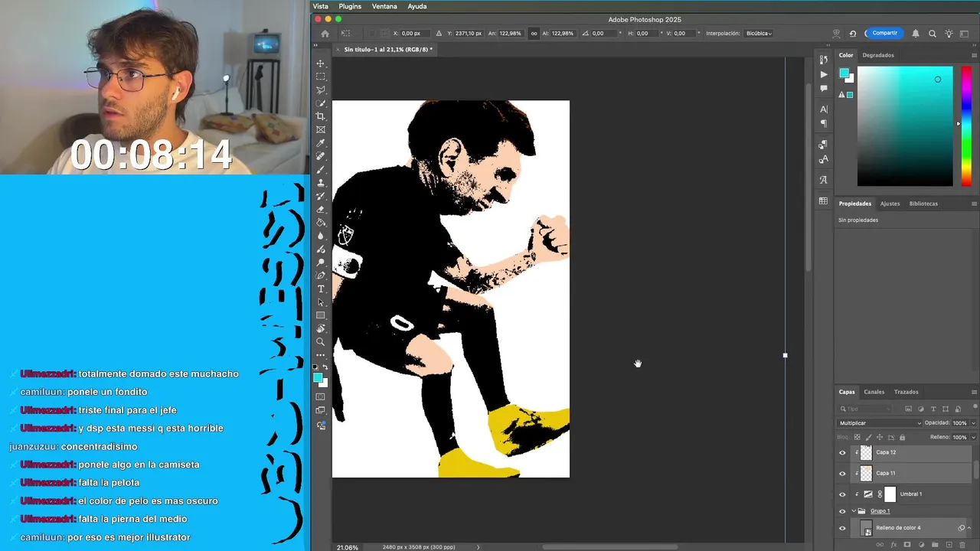Image resolution: width=980 pixels, height=551 pixels.
Task: Hide the Capa 12 layer
Action: [842, 452]
